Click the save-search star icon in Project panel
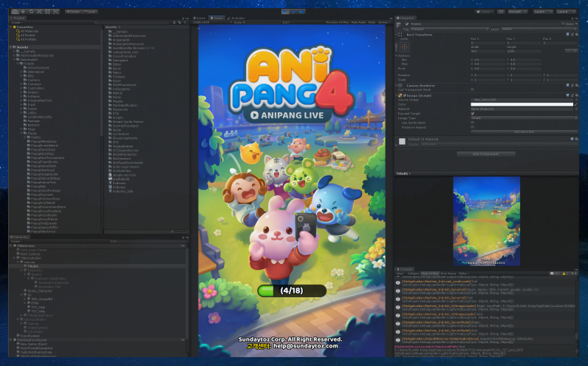Image resolution: width=588 pixels, height=366 pixels. [185, 22]
